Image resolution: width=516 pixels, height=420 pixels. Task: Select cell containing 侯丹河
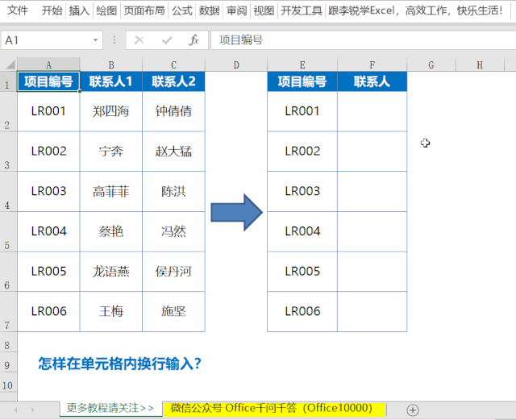[173, 272]
